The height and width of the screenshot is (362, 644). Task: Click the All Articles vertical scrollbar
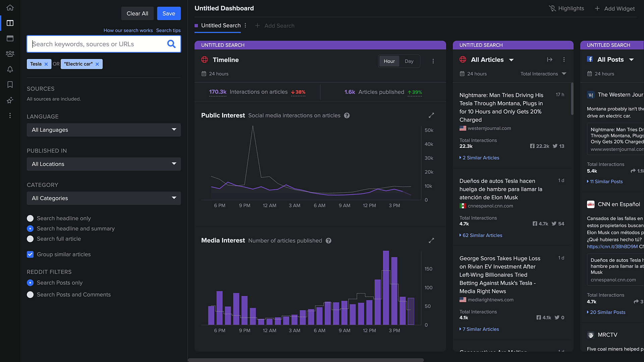pyautogui.click(x=572, y=99)
